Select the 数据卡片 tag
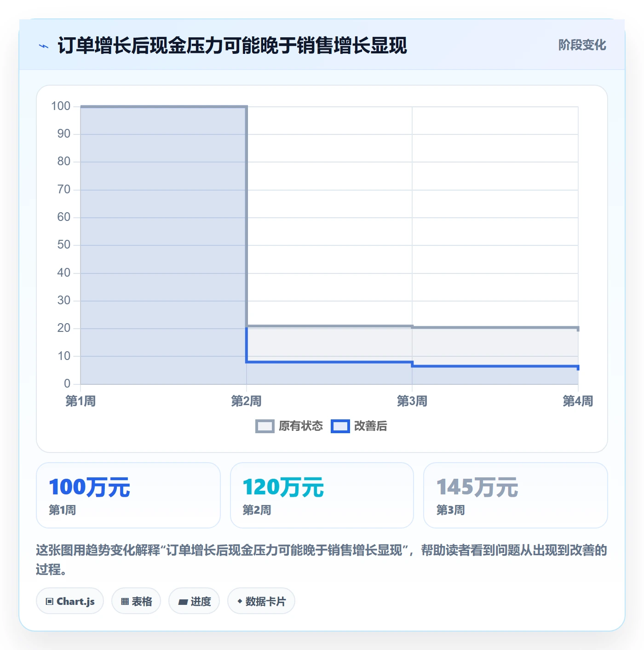644x650 pixels. (261, 601)
